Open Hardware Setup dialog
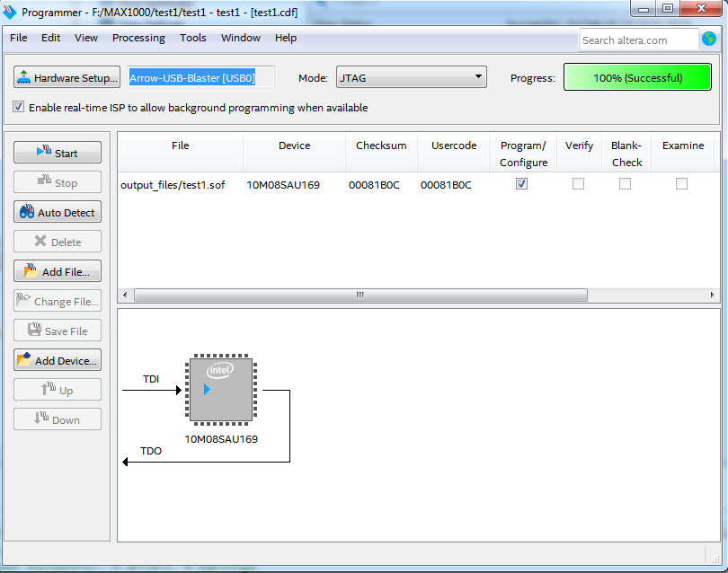Screen dimensions: 728x573 click(67, 77)
